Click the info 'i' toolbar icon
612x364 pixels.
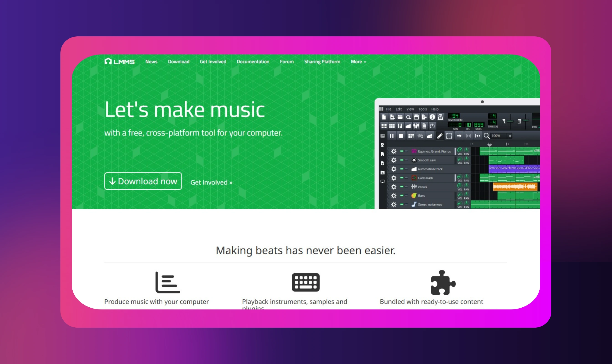pyautogui.click(x=432, y=117)
